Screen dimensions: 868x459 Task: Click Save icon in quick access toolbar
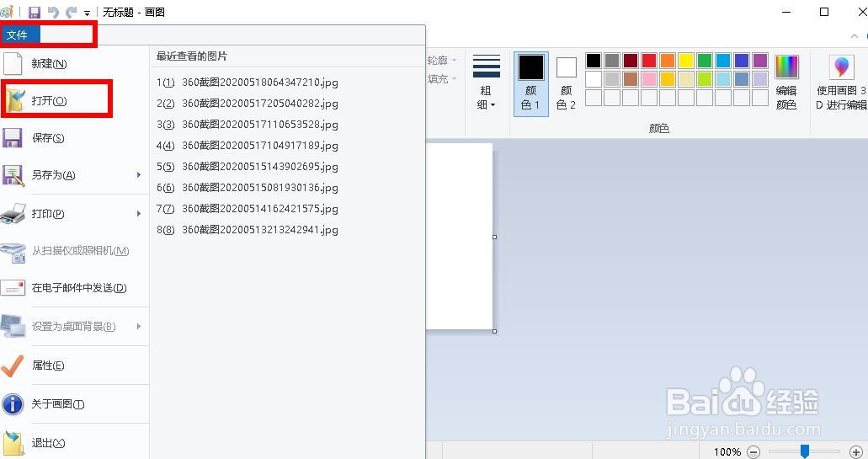35,12
